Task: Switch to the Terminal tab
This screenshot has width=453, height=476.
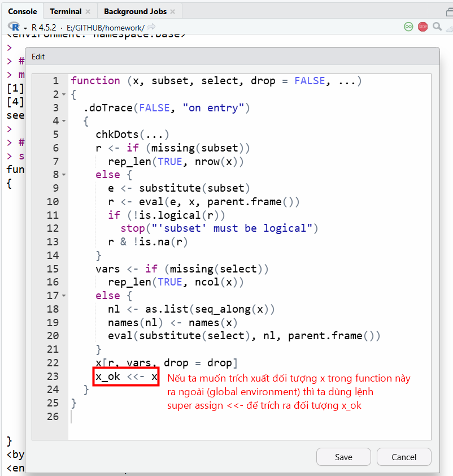Action: [66, 11]
